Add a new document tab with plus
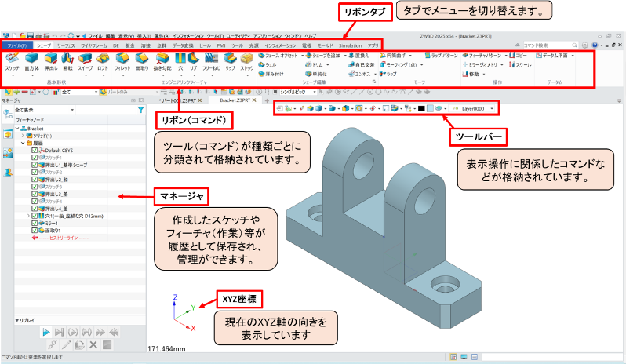626x364 pixels. 267,100
